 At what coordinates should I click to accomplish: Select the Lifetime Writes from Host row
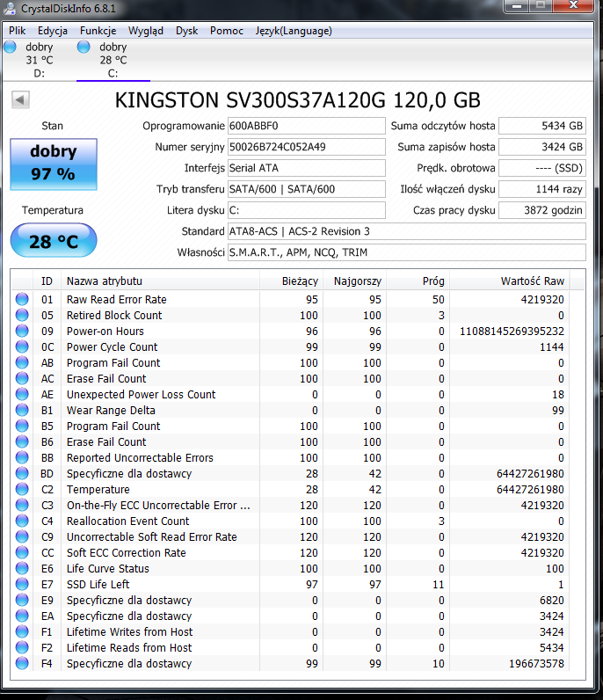291,631
